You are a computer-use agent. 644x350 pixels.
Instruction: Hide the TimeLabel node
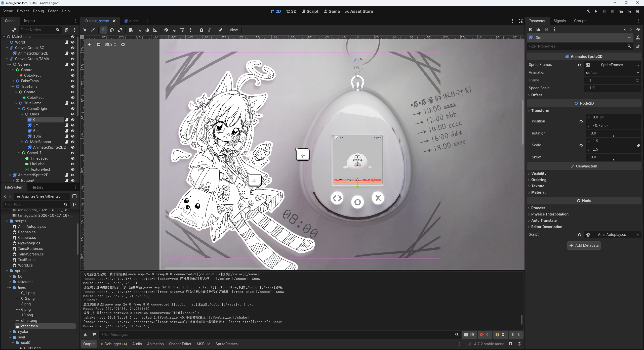pos(73,158)
